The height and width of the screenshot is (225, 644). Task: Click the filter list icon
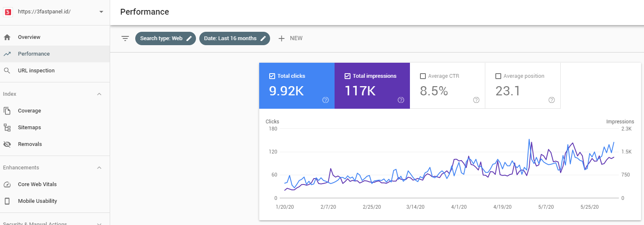tap(125, 38)
